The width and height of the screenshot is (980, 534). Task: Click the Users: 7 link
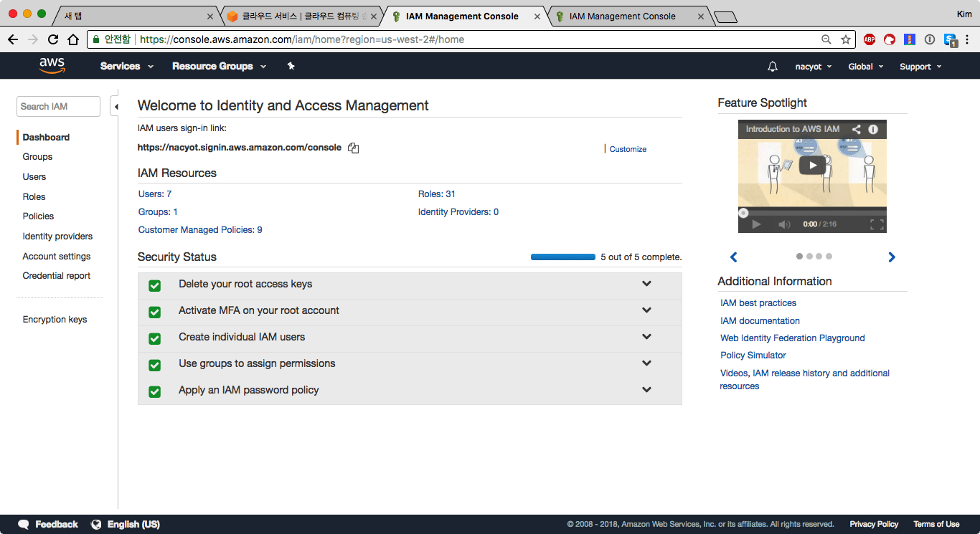pyautogui.click(x=155, y=194)
